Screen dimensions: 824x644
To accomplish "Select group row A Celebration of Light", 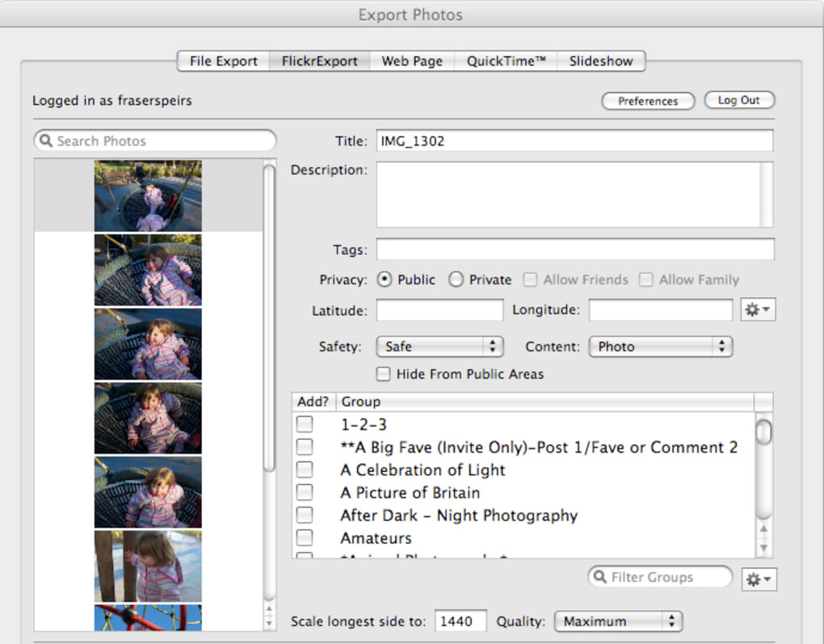I will point(523,469).
